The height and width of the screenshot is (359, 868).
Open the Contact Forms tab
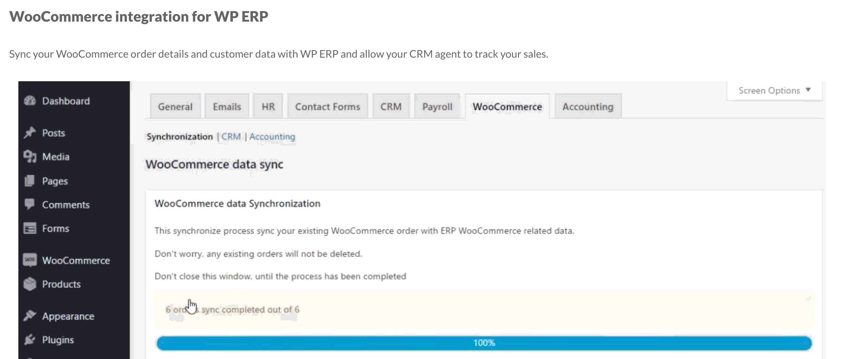click(x=327, y=106)
